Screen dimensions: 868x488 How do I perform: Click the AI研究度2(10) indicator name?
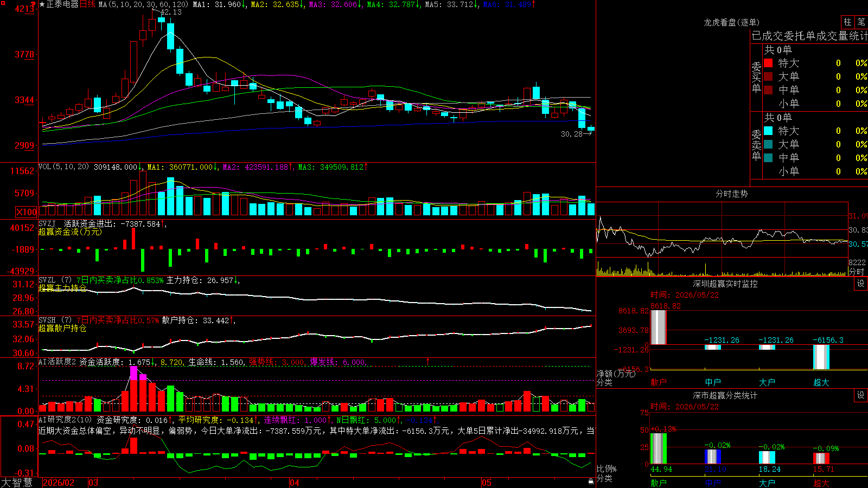(x=65, y=420)
